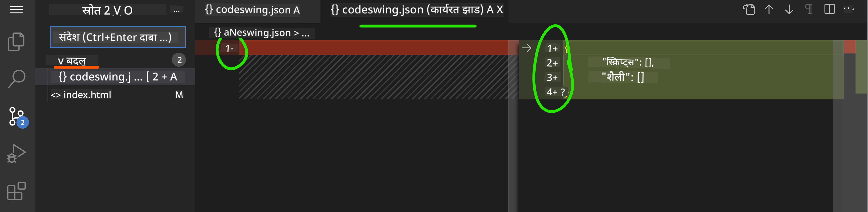Screen dimensions: 868x212
Task: Toggle split inline diff view icon
Action: click(829, 9)
